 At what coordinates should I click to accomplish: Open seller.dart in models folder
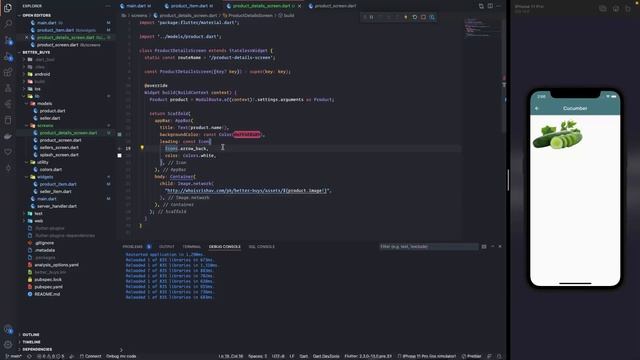pyautogui.click(x=50, y=118)
